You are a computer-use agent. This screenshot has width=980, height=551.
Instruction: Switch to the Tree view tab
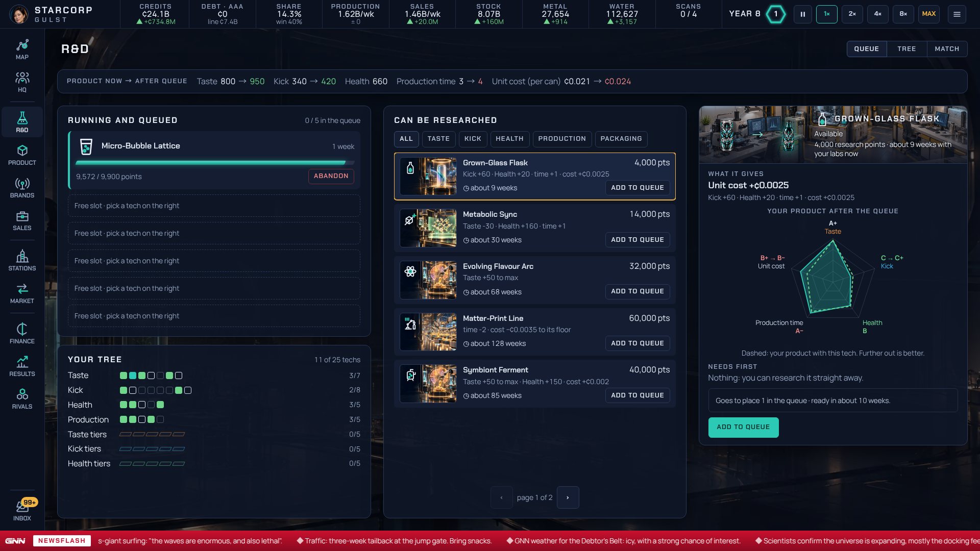click(x=906, y=49)
